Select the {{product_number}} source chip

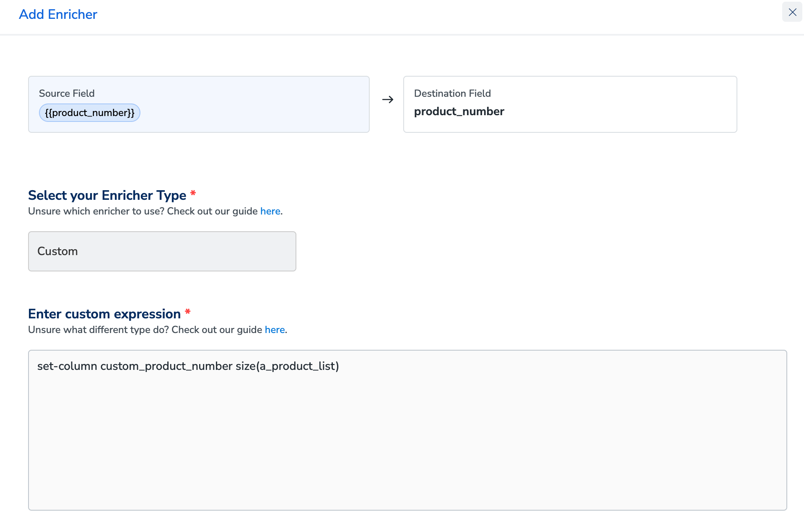(x=89, y=113)
